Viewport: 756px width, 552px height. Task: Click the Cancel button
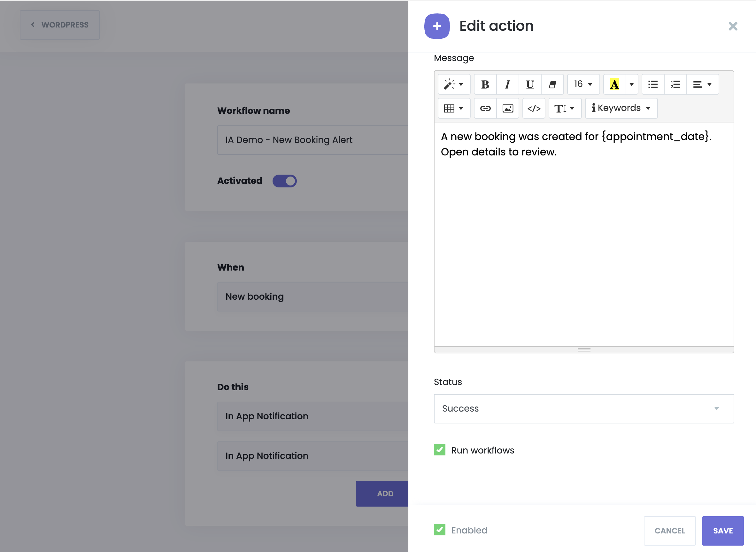click(x=669, y=531)
